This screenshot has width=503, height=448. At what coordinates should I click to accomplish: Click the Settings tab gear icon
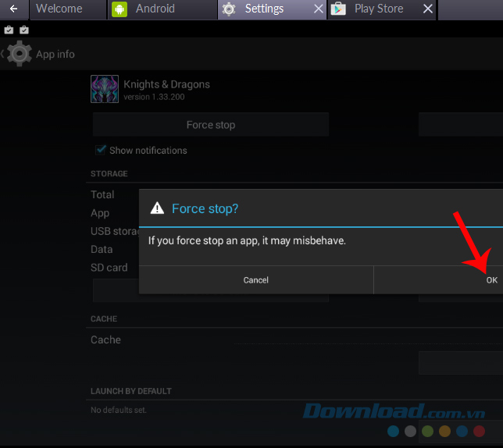228,9
